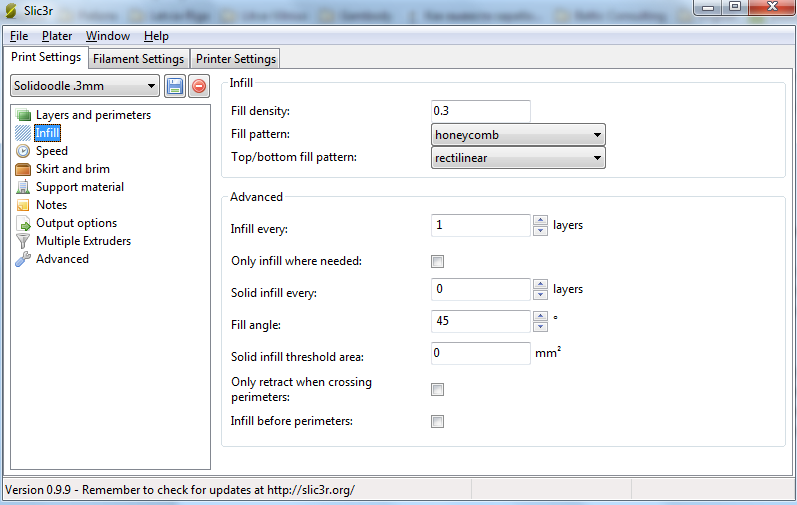Open Top/bottom fill pattern dropdown

[x=518, y=158]
